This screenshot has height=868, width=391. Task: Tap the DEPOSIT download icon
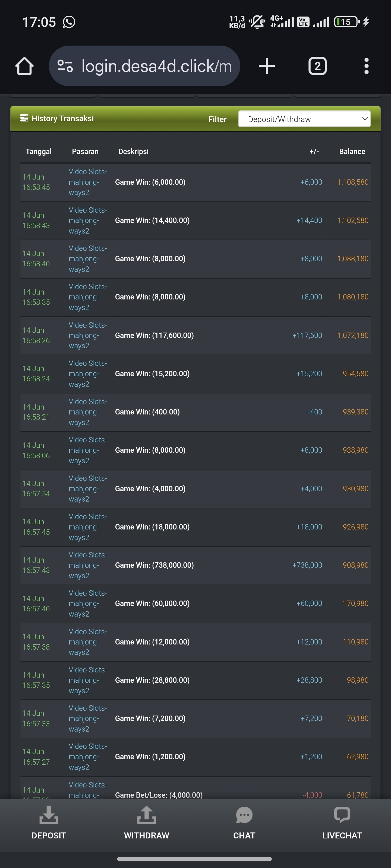[49, 814]
